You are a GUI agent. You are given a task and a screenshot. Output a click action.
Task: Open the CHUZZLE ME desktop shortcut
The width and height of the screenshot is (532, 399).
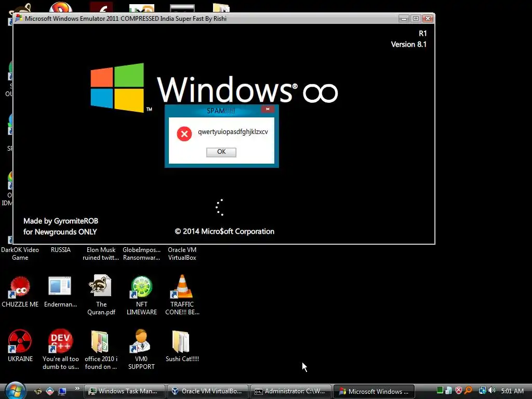[x=20, y=291]
